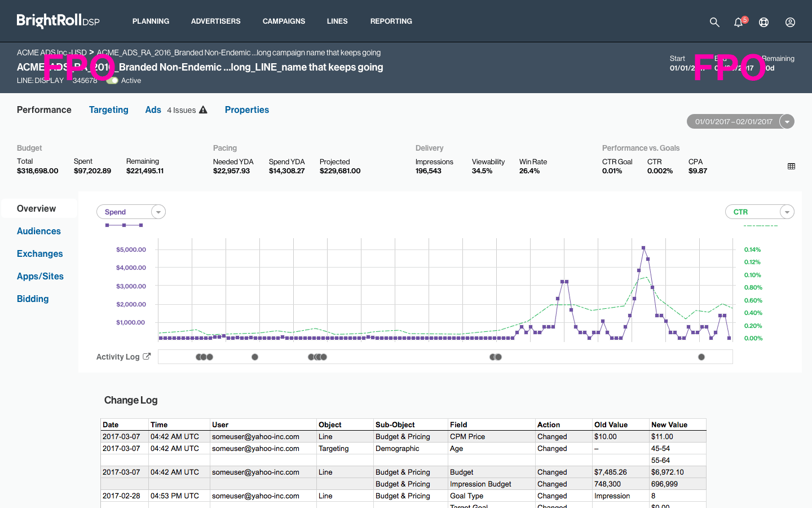
Task: Open the Spend metric dropdown
Action: (158, 212)
